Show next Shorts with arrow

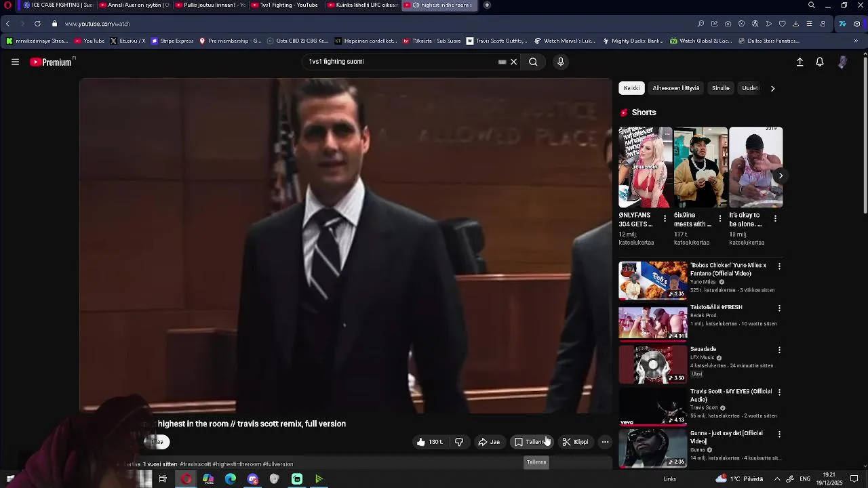pos(781,176)
